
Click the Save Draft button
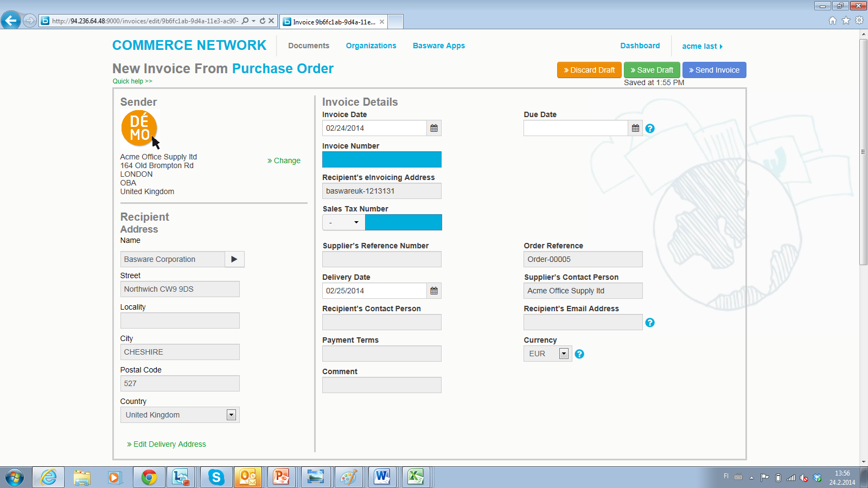click(x=652, y=70)
